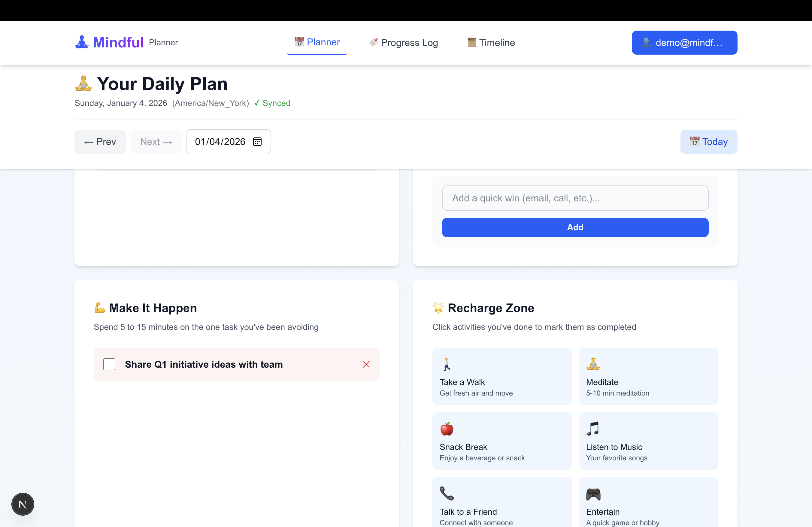Click the memo icon beside Progress Log
Screen dimensions: 812x527
point(374,42)
